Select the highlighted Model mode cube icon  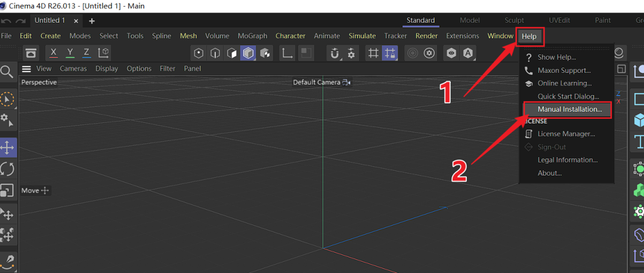coord(248,53)
